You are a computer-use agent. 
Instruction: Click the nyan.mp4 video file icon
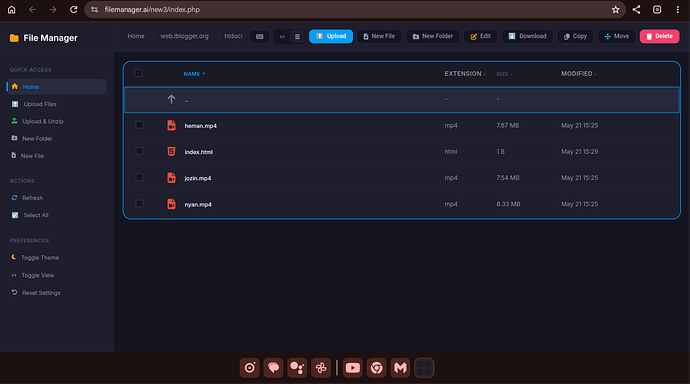tap(171, 204)
